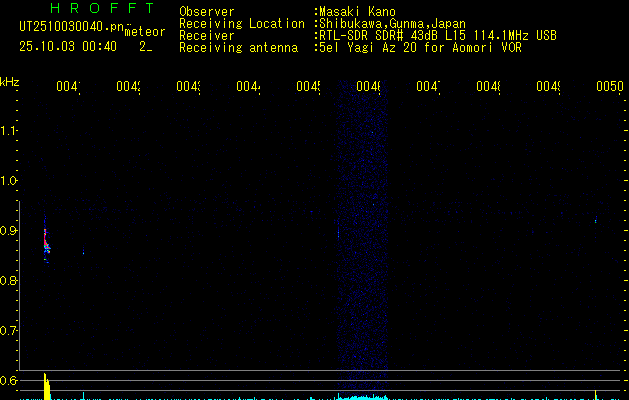Click the 0050 time axis label
This screenshot has height=400, width=629.
point(610,86)
